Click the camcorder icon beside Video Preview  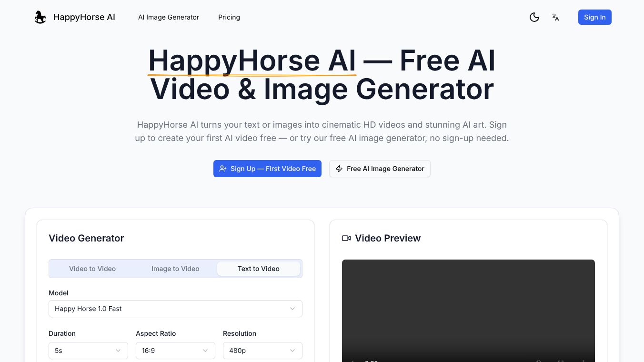coord(346,238)
